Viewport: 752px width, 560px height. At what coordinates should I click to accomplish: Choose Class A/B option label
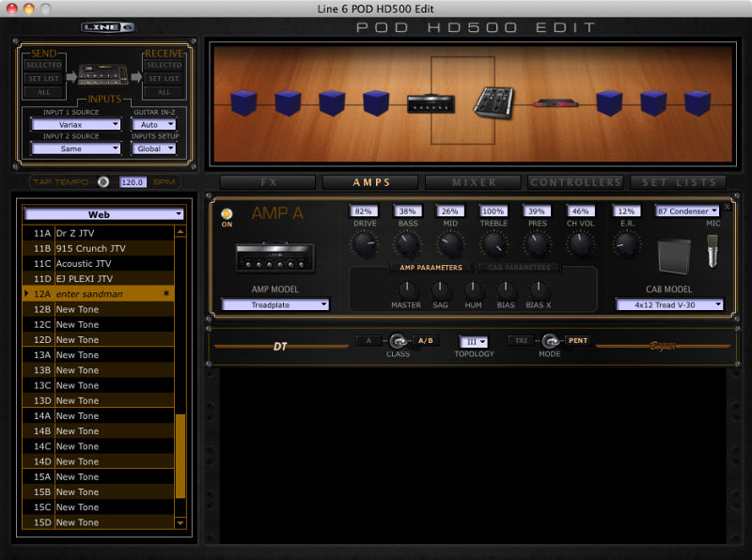[x=425, y=340]
